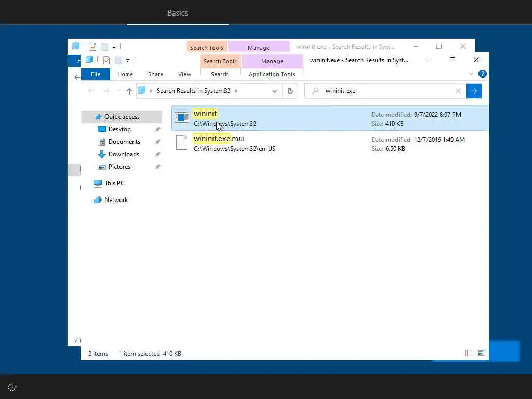
Task: Expand the ribbon with the chevron
Action: click(x=471, y=74)
